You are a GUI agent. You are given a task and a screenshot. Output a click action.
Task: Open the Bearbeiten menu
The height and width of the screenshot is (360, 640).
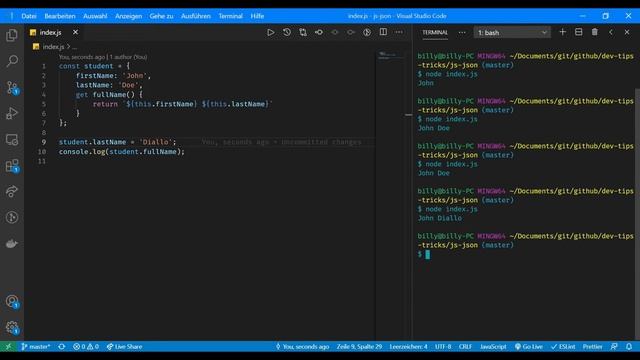point(60,16)
